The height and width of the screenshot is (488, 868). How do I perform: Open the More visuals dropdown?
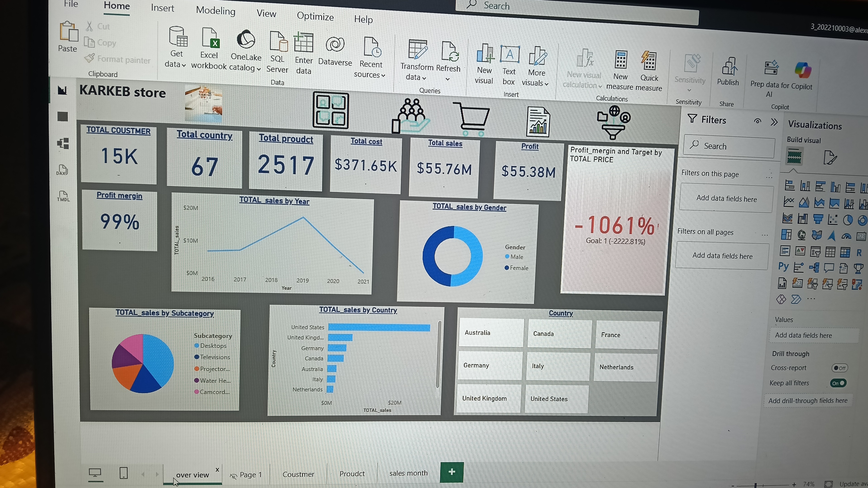(546, 83)
